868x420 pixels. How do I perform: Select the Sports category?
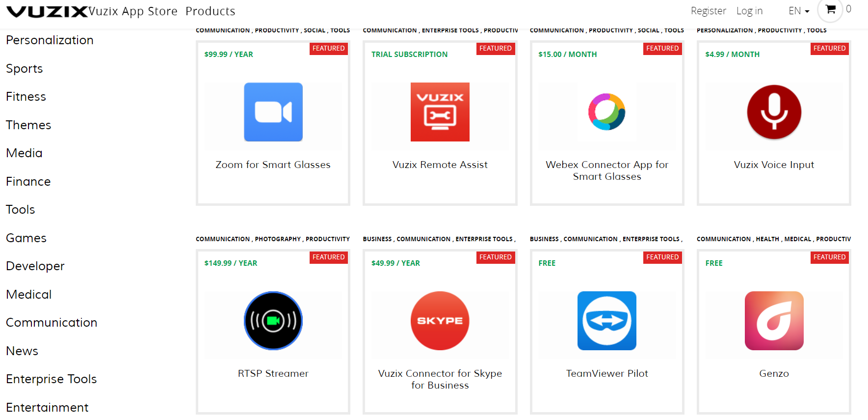25,69
